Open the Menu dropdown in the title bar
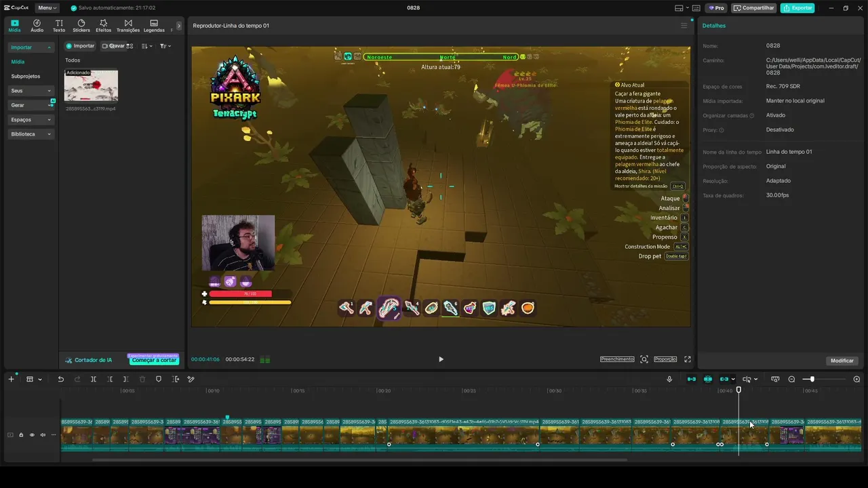868x488 pixels. pos(47,8)
